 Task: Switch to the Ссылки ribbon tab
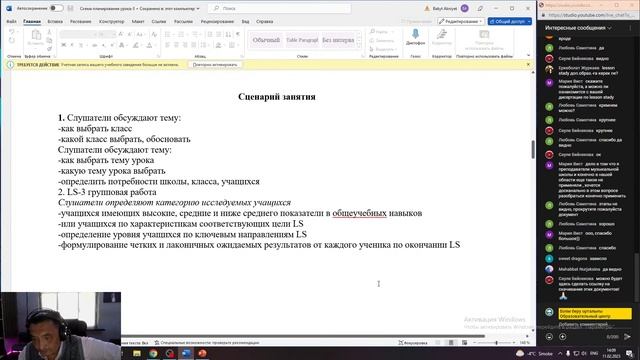(159, 21)
